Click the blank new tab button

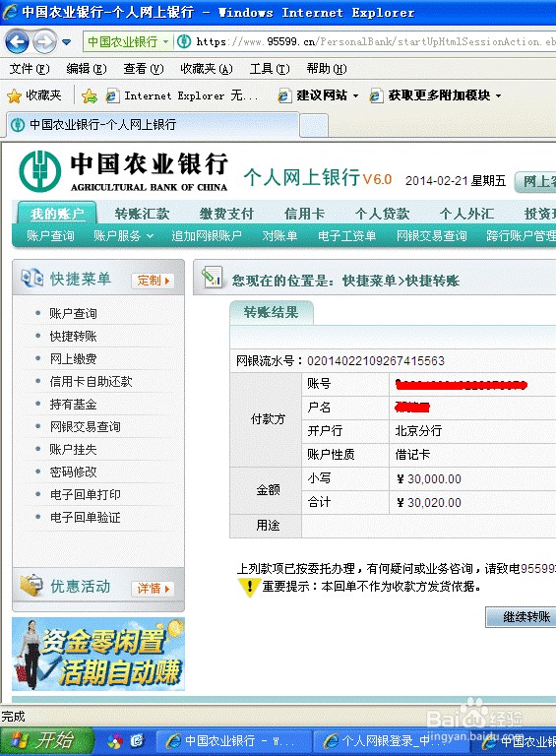tap(314, 126)
